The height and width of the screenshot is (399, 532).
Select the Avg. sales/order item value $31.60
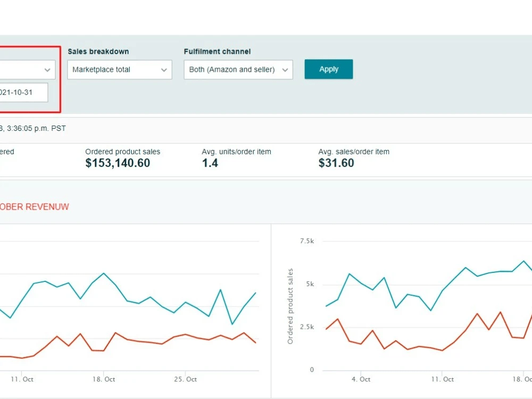click(336, 163)
